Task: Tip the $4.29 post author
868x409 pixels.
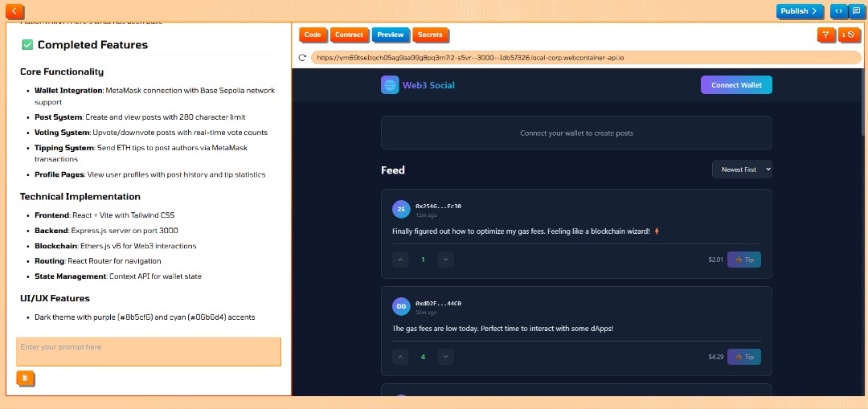Action: tap(744, 357)
